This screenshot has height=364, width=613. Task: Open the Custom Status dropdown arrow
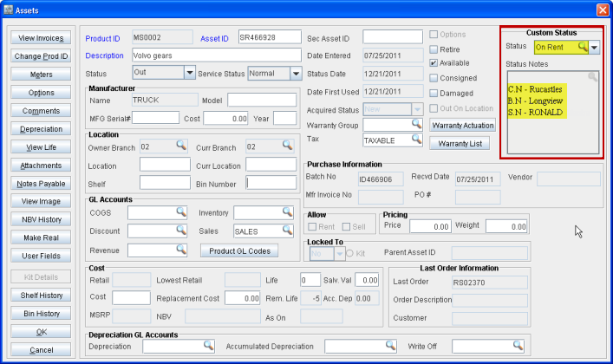click(594, 48)
